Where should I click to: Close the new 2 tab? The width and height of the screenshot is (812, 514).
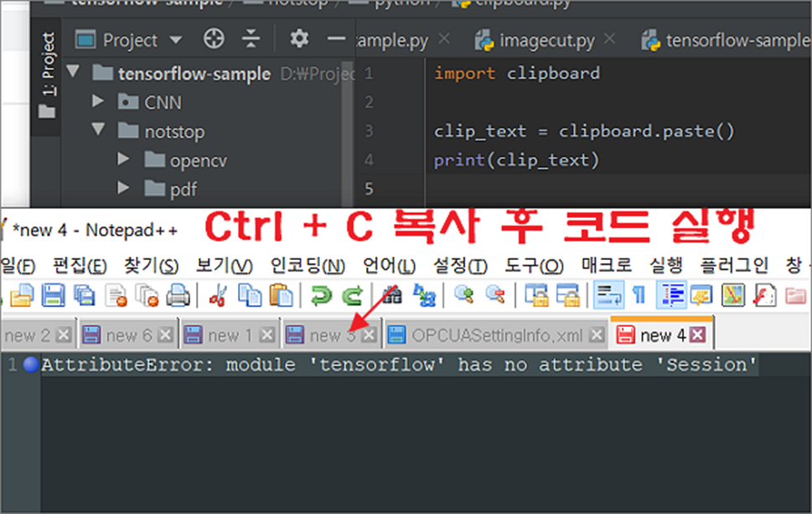point(64,335)
